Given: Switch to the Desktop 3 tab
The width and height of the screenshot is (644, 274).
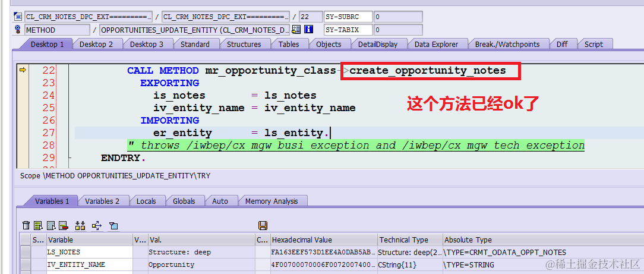Looking at the screenshot, I should 147,45.
